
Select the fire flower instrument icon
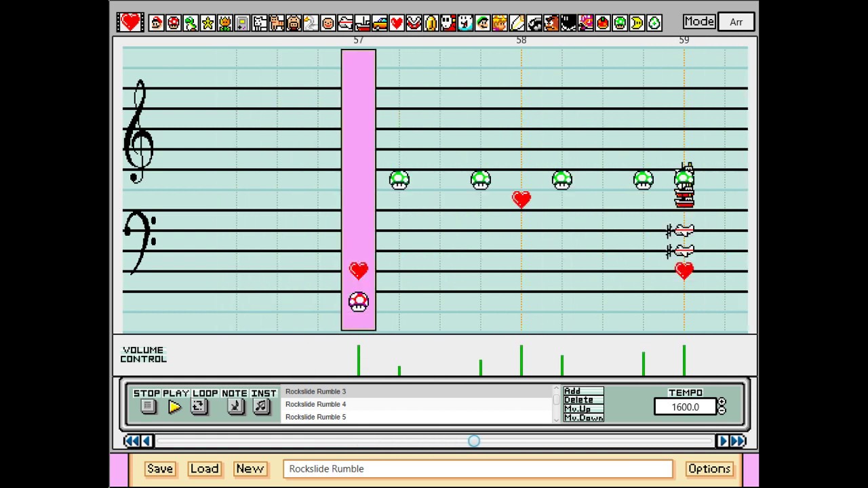(x=225, y=23)
